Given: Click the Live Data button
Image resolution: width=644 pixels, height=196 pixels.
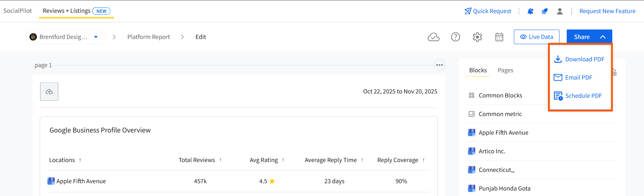Looking at the screenshot, I should pos(536,37).
